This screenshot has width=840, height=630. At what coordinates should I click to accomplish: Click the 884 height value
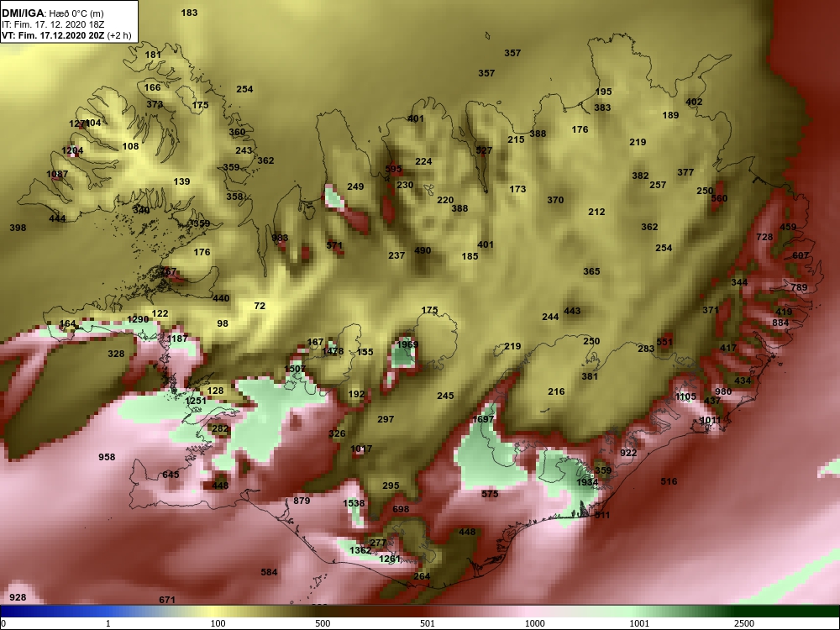pos(781,323)
